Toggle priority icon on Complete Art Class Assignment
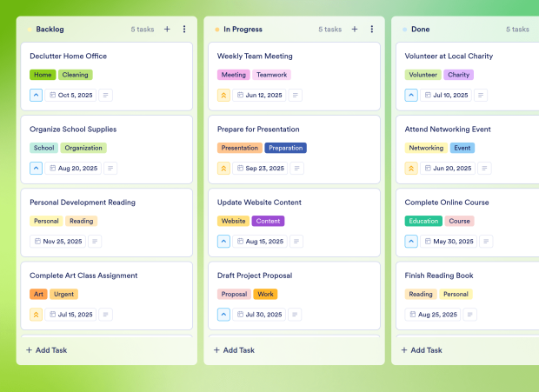The width and height of the screenshot is (539, 392). [x=36, y=315]
